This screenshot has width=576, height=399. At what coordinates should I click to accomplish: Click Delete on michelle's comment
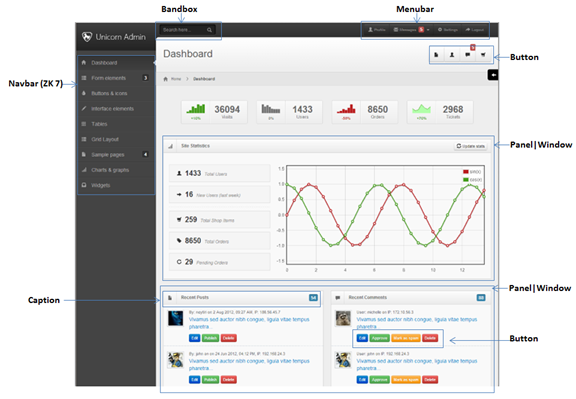click(x=430, y=338)
